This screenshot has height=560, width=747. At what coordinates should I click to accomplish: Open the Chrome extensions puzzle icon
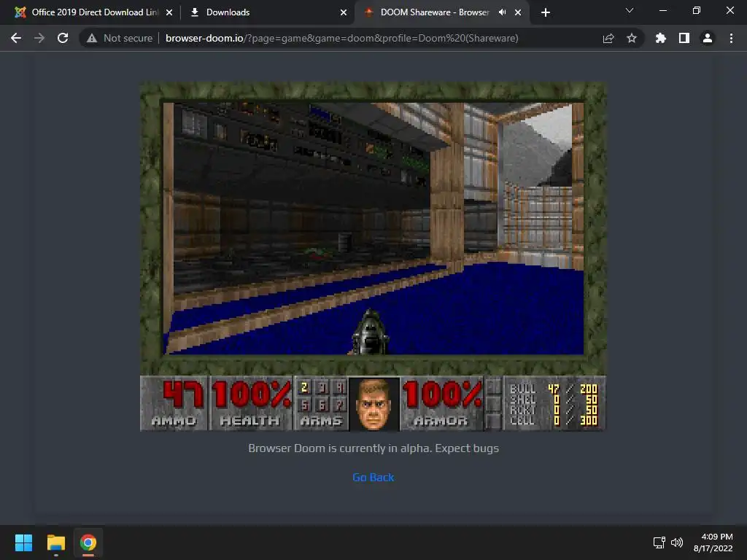tap(660, 38)
